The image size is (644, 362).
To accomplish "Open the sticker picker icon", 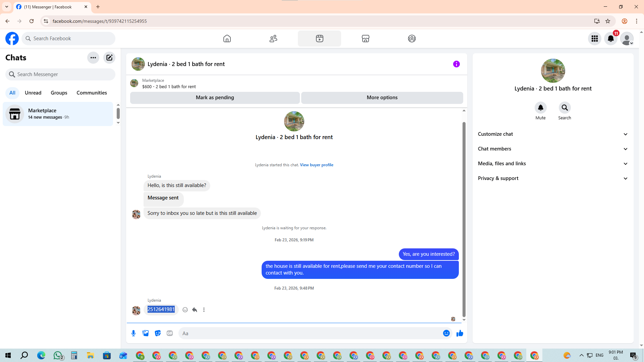I will click(x=158, y=333).
